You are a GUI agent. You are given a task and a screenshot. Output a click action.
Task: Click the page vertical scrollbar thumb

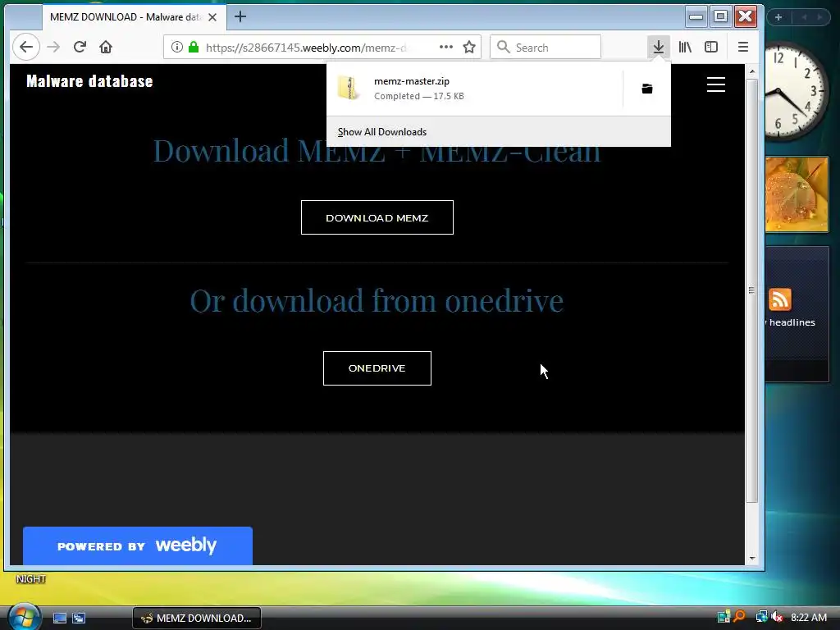[x=751, y=290]
